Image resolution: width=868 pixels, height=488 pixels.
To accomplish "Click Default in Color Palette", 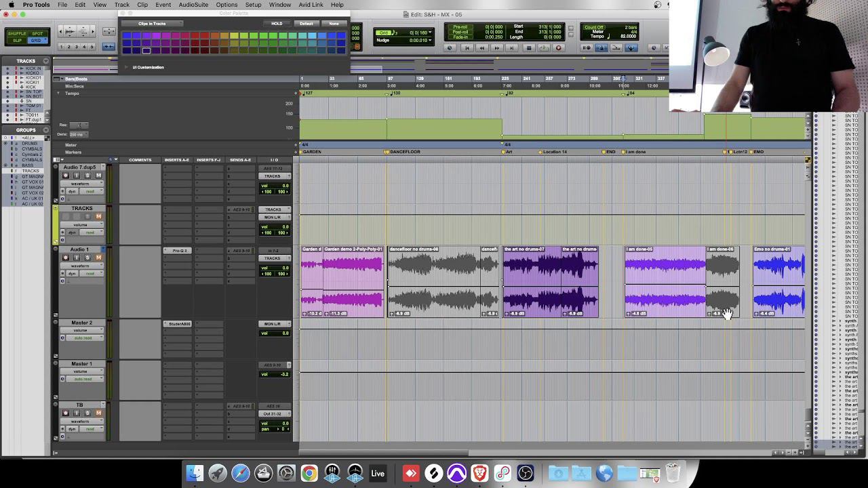I will pos(307,24).
